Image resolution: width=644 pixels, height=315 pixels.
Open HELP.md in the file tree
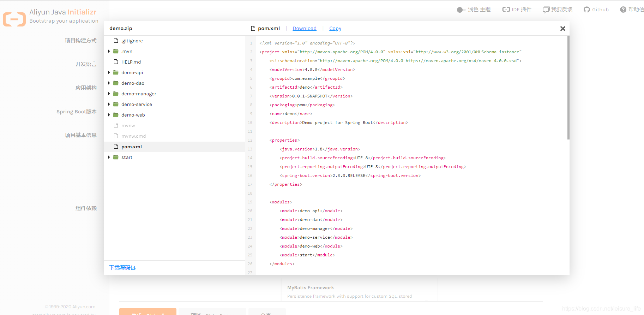(x=131, y=62)
